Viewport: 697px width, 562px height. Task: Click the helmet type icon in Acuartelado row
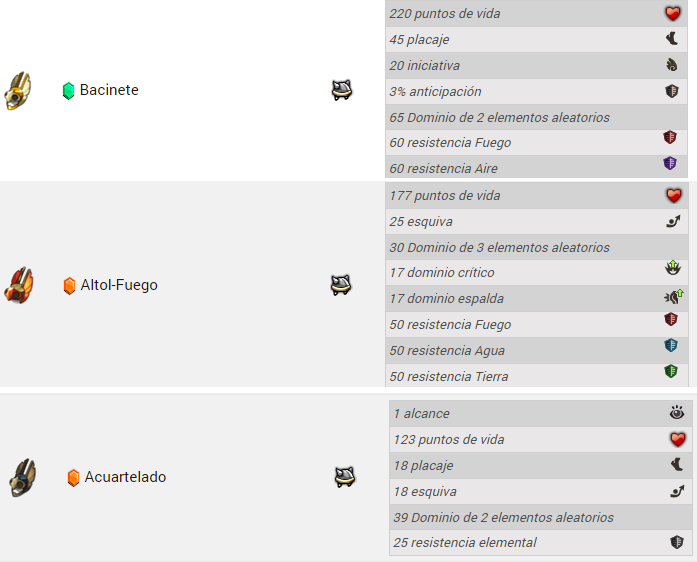click(x=344, y=477)
